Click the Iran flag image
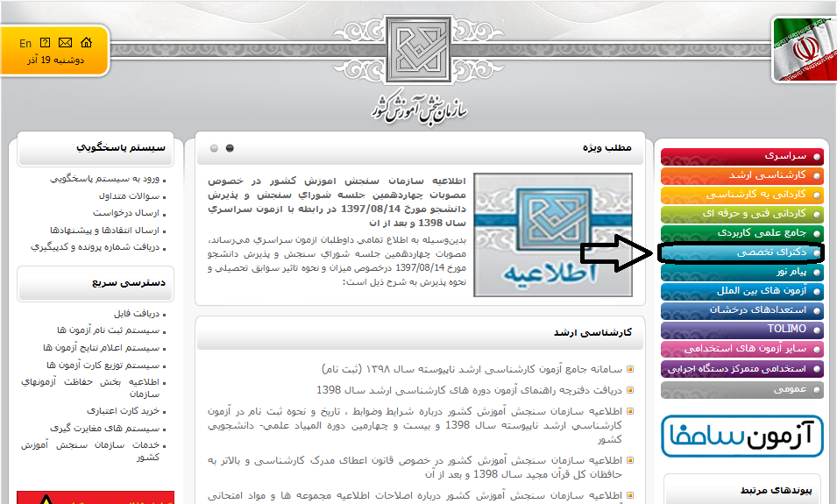 point(805,50)
